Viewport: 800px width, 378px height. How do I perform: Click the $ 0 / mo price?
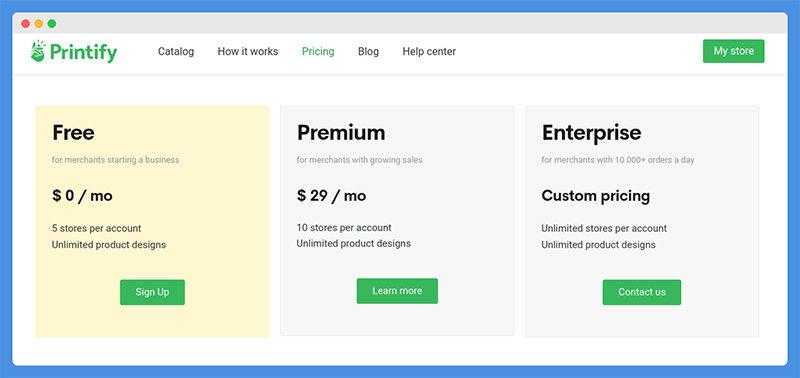pyautogui.click(x=82, y=196)
